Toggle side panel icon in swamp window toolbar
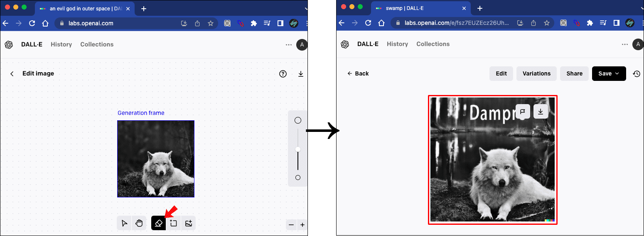This screenshot has height=236, width=644. click(x=617, y=23)
